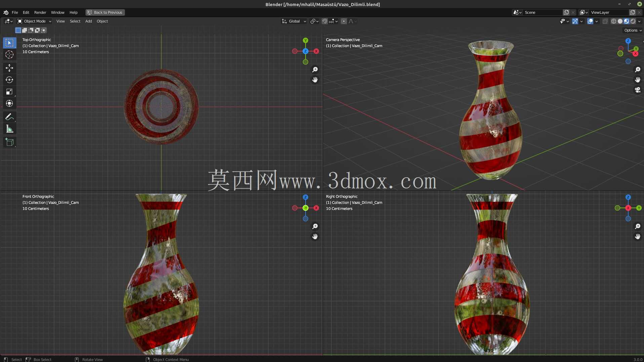Open viewport Add menu
Viewport: 644px width, 362px height.
click(x=88, y=21)
